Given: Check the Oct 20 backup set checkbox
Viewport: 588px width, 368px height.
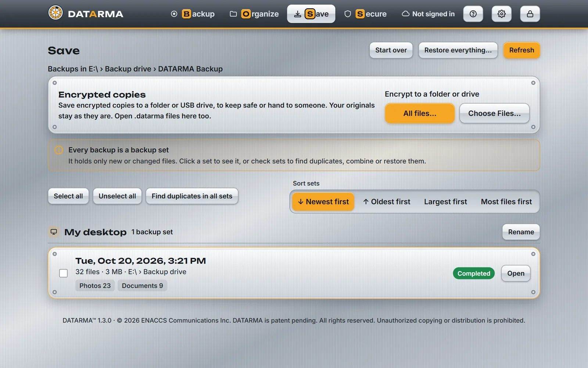Looking at the screenshot, I should tap(64, 273).
